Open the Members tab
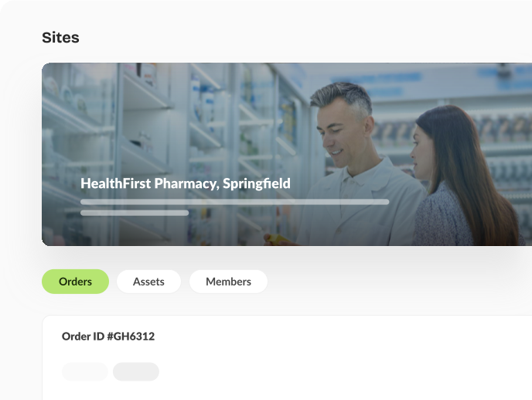 (x=228, y=282)
